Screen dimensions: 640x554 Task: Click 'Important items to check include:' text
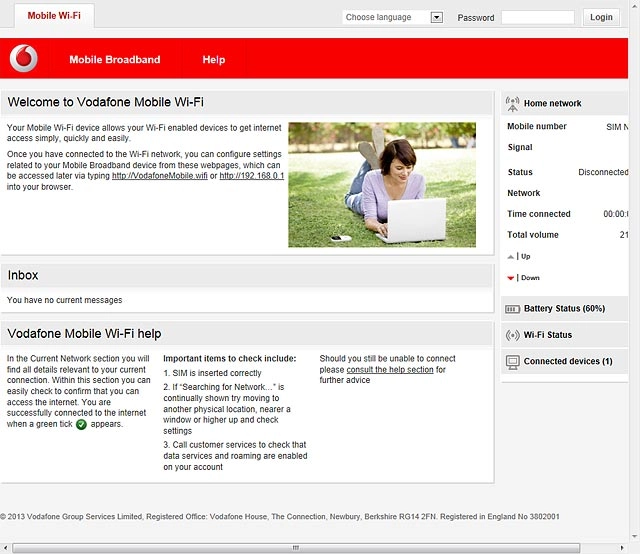pos(230,359)
